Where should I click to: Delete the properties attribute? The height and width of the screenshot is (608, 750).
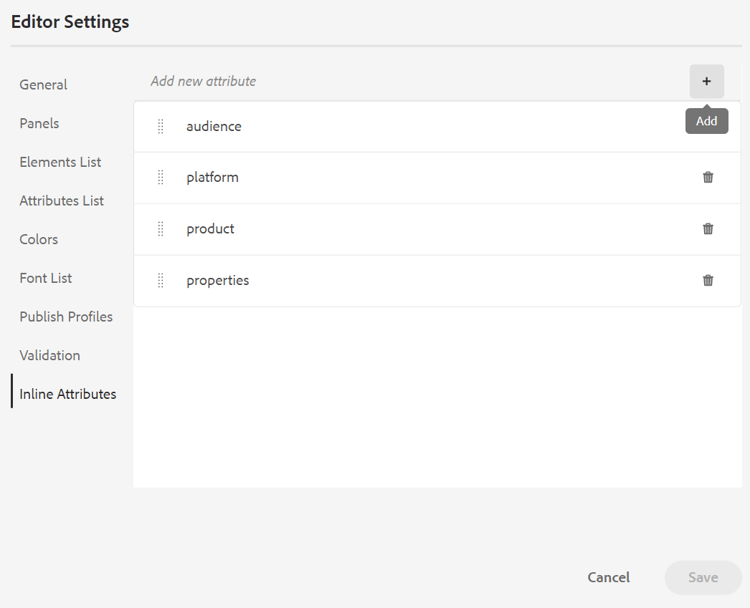pyautogui.click(x=708, y=280)
